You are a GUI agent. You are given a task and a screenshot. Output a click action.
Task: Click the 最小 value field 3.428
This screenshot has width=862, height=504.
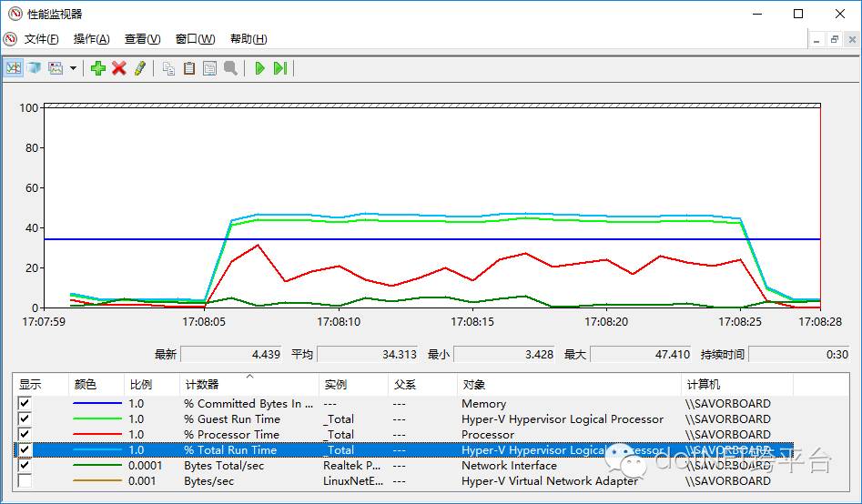click(503, 355)
